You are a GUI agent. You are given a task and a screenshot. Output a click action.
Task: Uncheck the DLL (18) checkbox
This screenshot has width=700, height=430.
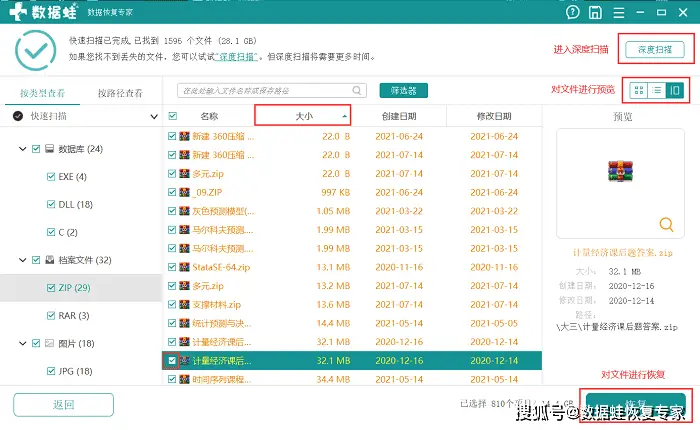pos(51,205)
